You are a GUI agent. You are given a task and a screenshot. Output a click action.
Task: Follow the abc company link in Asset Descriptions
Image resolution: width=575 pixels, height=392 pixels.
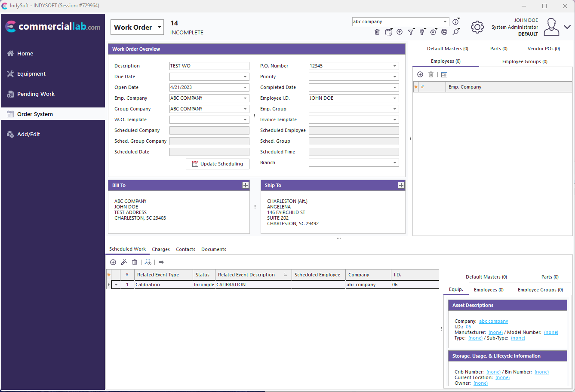[493, 322]
